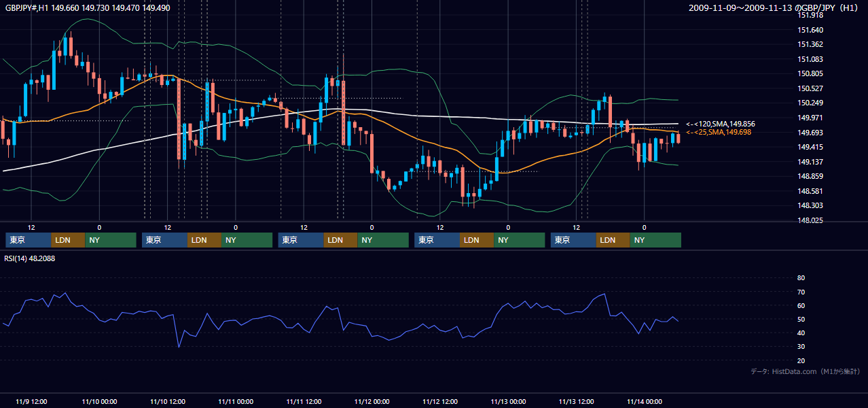Click the RSI scale value 80
Screen dimensions: 868x408
click(801, 278)
